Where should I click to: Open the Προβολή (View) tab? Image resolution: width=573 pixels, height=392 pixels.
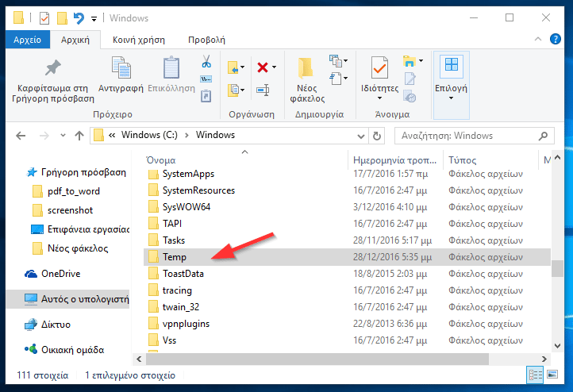(x=206, y=40)
